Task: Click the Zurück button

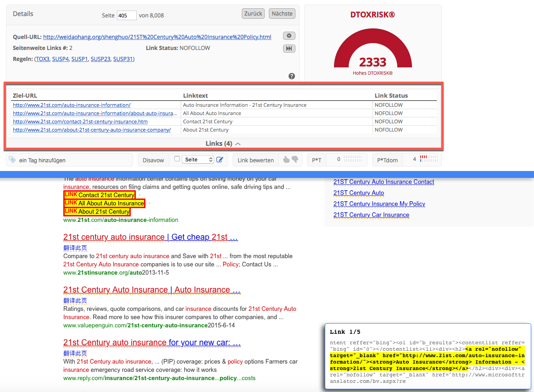Action: (x=253, y=14)
